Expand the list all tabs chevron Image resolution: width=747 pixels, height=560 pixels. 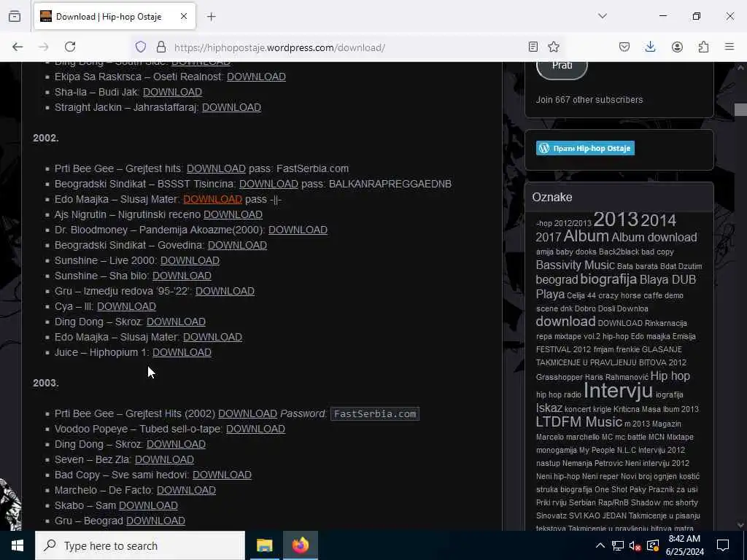(603, 16)
